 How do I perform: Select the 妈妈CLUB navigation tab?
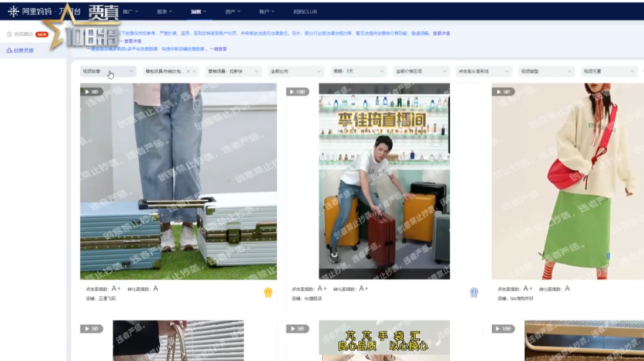point(305,11)
